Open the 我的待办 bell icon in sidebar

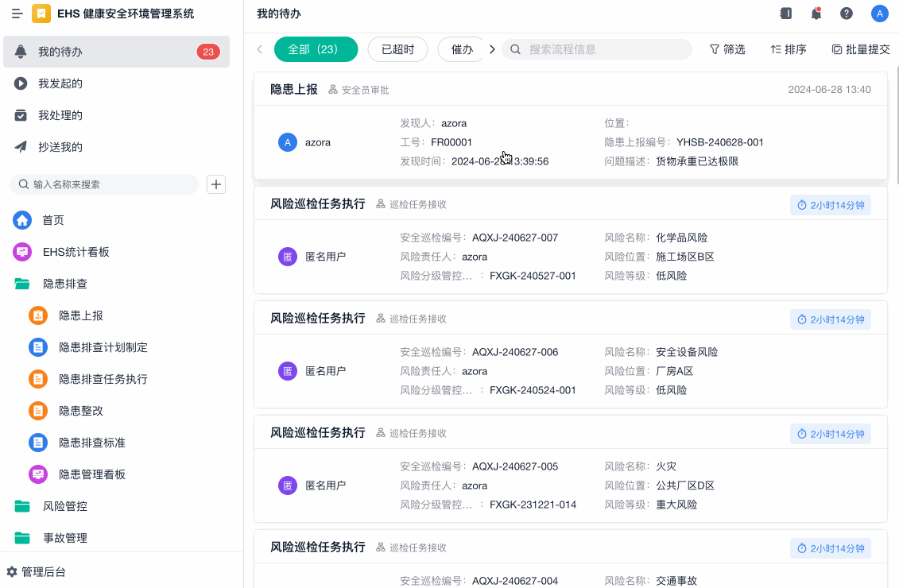tap(21, 52)
